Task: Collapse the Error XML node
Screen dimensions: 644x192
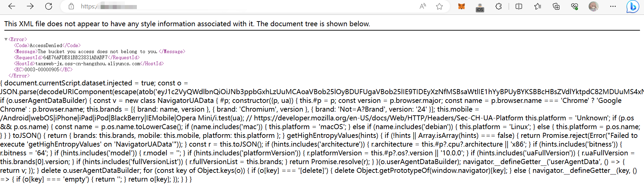Action: click(x=6, y=39)
